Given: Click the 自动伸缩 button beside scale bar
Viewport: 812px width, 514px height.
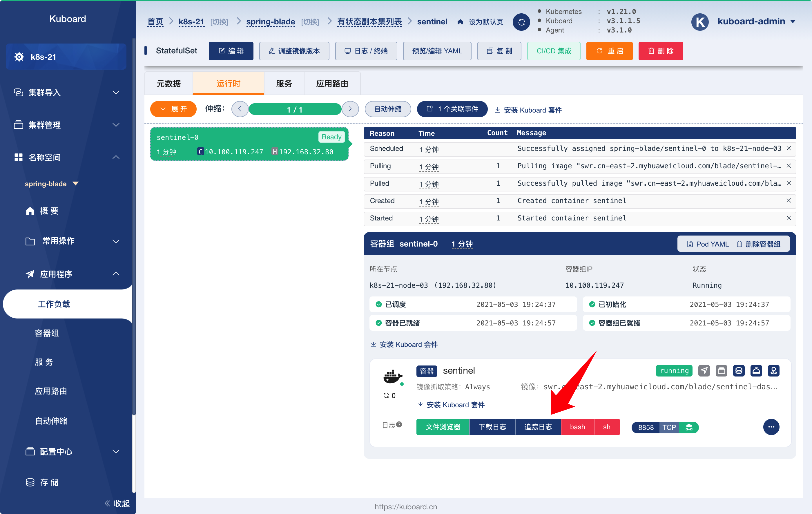Looking at the screenshot, I should click(388, 109).
